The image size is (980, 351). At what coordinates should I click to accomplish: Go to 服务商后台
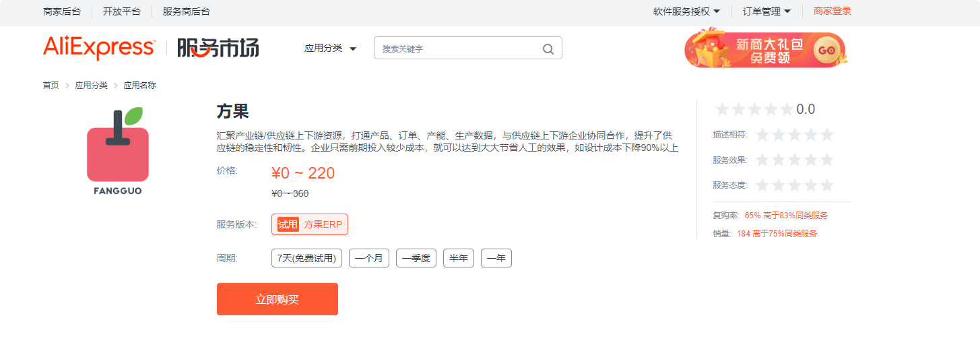(187, 11)
